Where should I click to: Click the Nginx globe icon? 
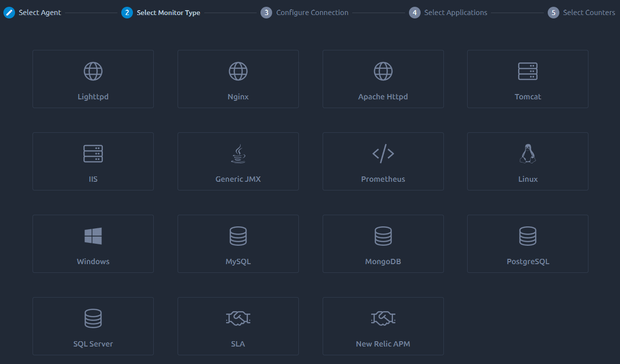238,71
